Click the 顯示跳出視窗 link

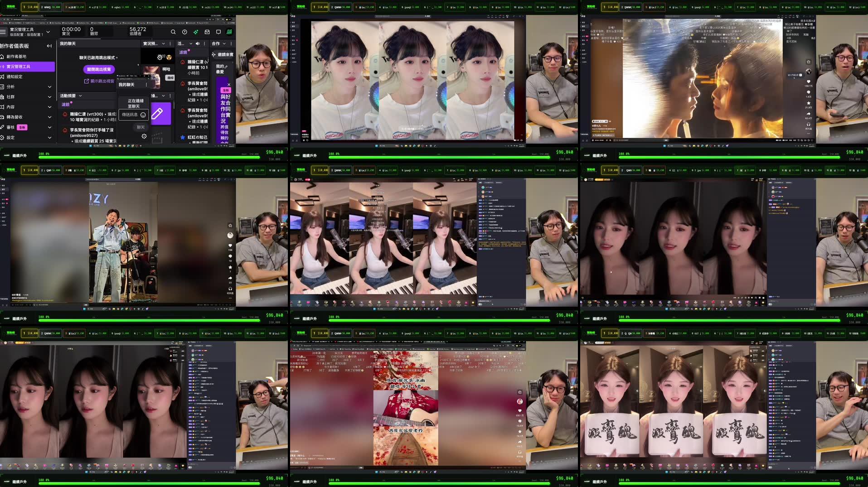tap(99, 81)
